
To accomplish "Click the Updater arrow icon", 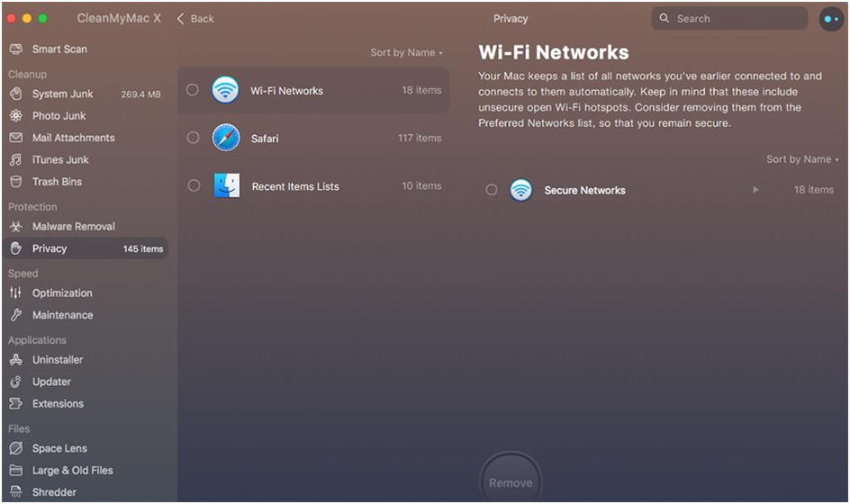I will [15, 382].
